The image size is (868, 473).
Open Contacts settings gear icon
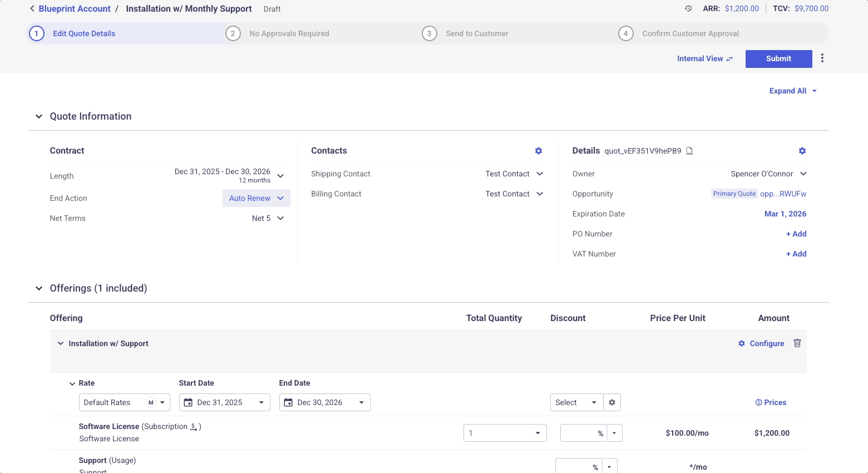click(x=539, y=151)
